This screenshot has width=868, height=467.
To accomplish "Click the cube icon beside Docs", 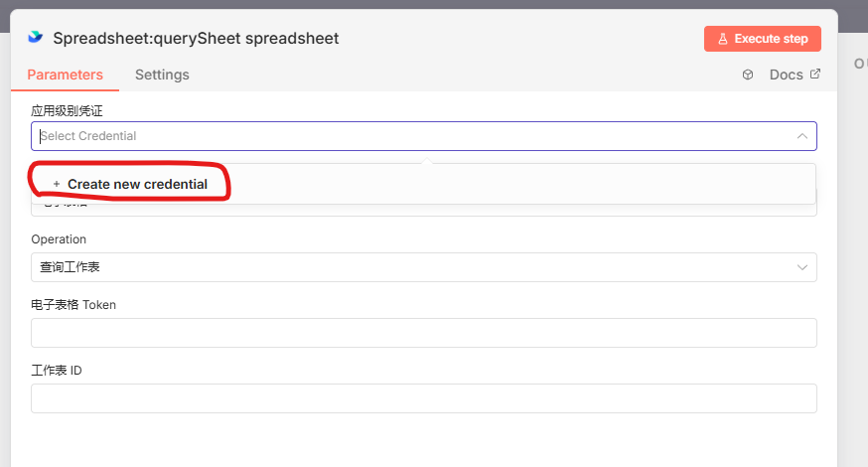I will pos(748,75).
